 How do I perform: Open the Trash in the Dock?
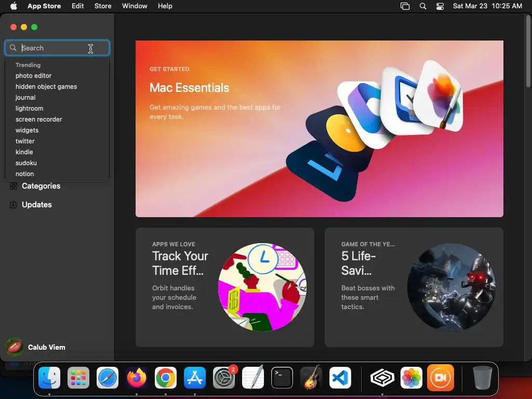pos(483,378)
